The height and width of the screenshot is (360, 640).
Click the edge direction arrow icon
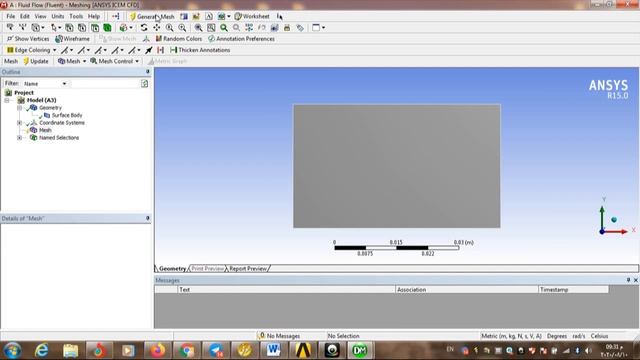click(x=149, y=50)
